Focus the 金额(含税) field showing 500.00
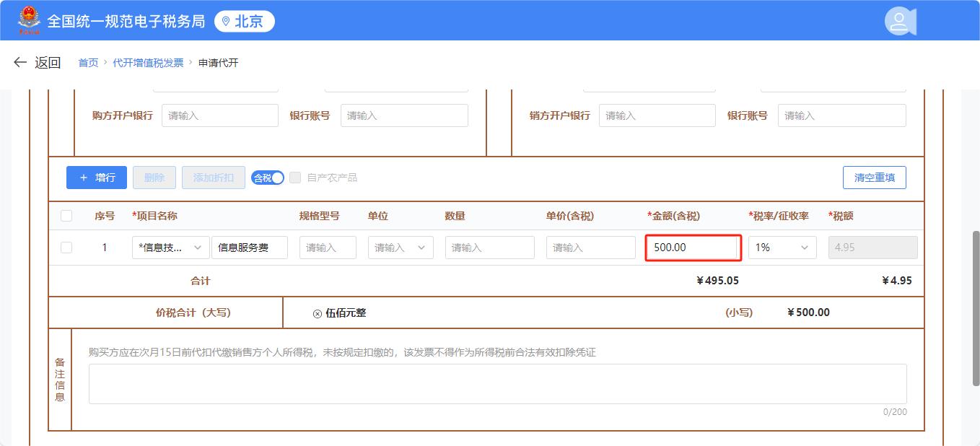 (693, 248)
